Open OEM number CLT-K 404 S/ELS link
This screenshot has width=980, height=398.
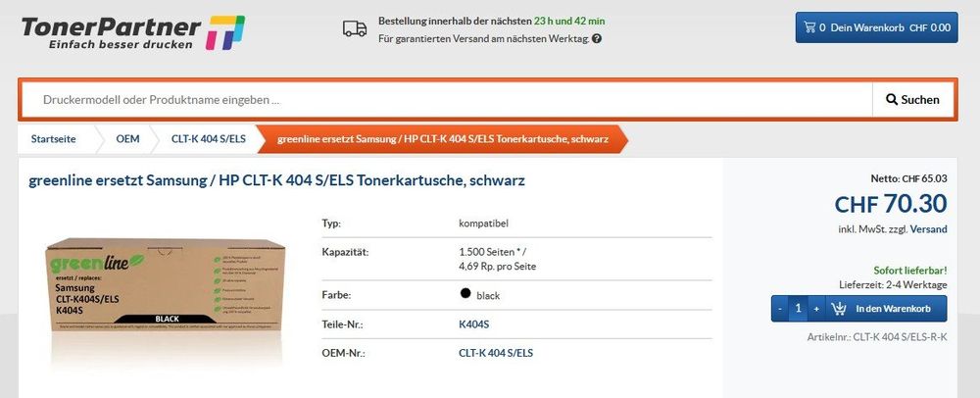(496, 352)
